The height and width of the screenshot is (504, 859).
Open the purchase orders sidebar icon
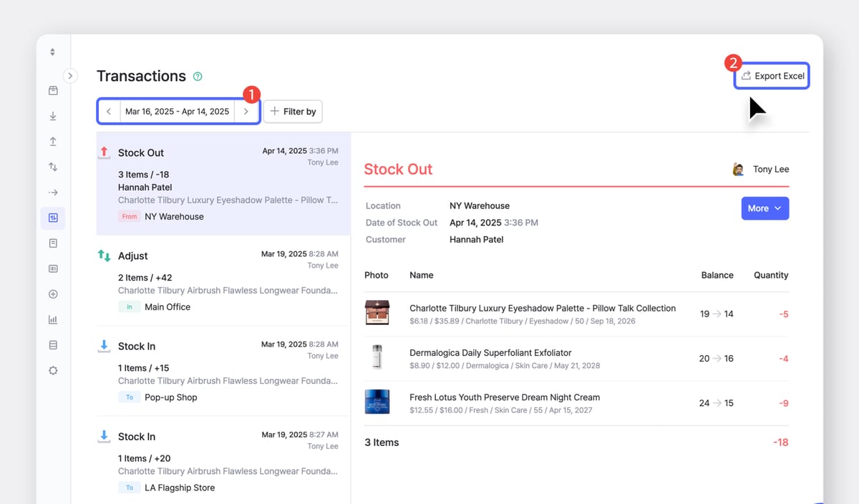[x=52, y=243]
